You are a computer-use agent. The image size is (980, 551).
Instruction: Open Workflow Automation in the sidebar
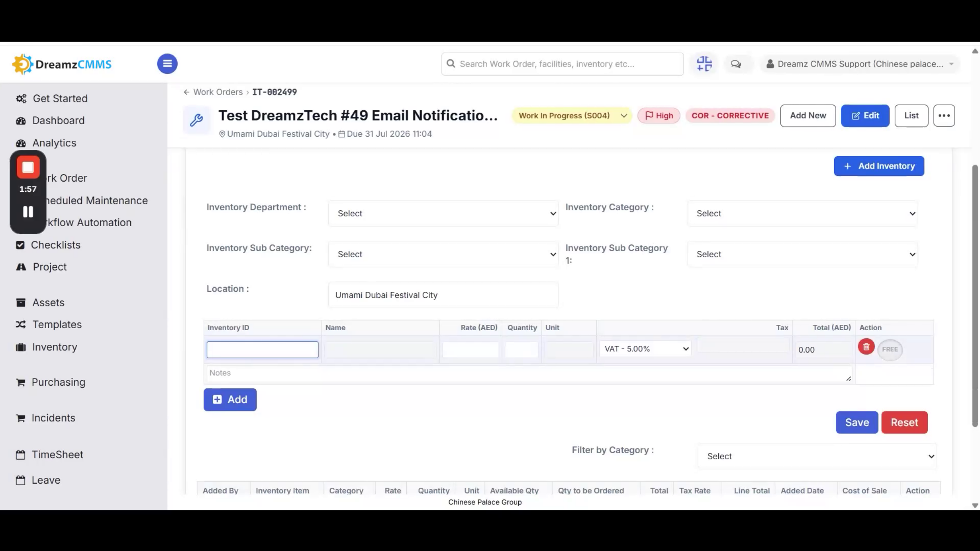pos(89,222)
